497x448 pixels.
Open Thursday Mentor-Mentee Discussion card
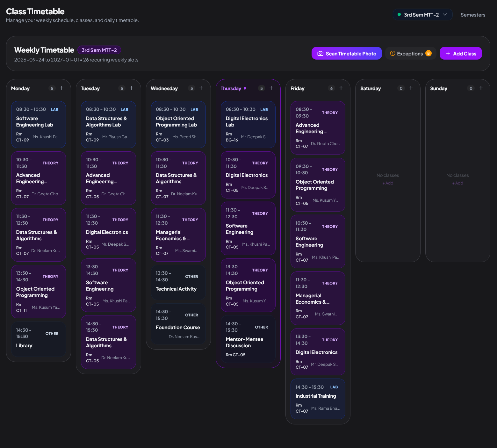click(x=248, y=339)
